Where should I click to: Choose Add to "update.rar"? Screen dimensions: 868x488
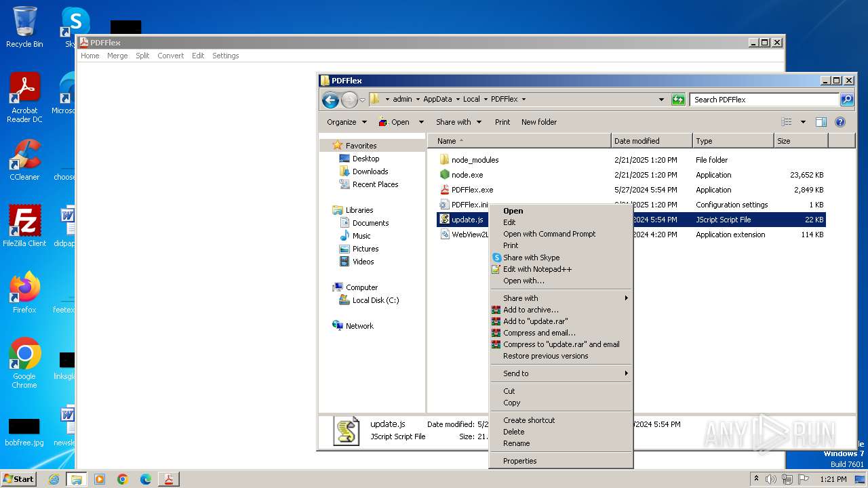[536, 321]
